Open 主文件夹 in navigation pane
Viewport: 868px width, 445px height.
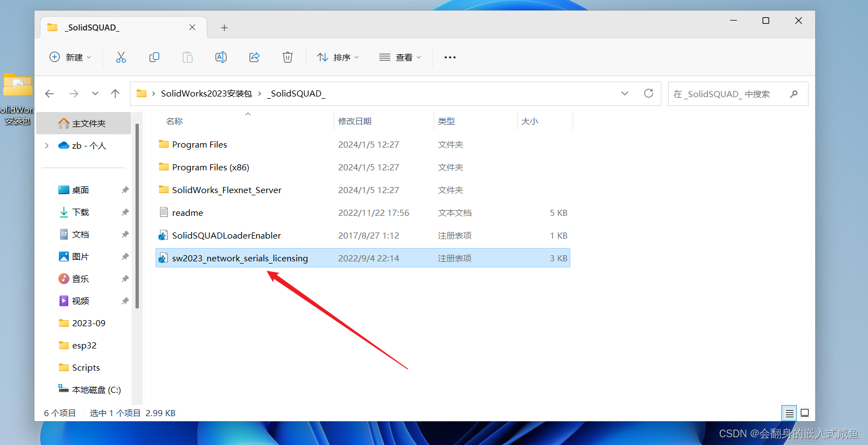tap(83, 123)
